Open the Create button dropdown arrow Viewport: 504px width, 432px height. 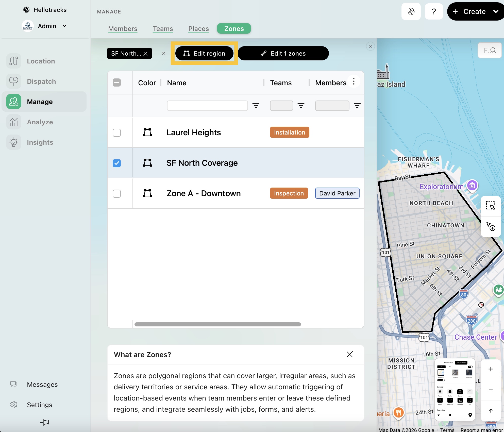pos(495,11)
